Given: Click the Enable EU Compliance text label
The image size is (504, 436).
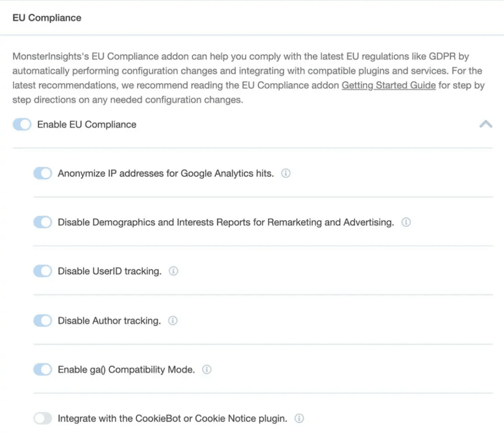Looking at the screenshot, I should coord(86,124).
